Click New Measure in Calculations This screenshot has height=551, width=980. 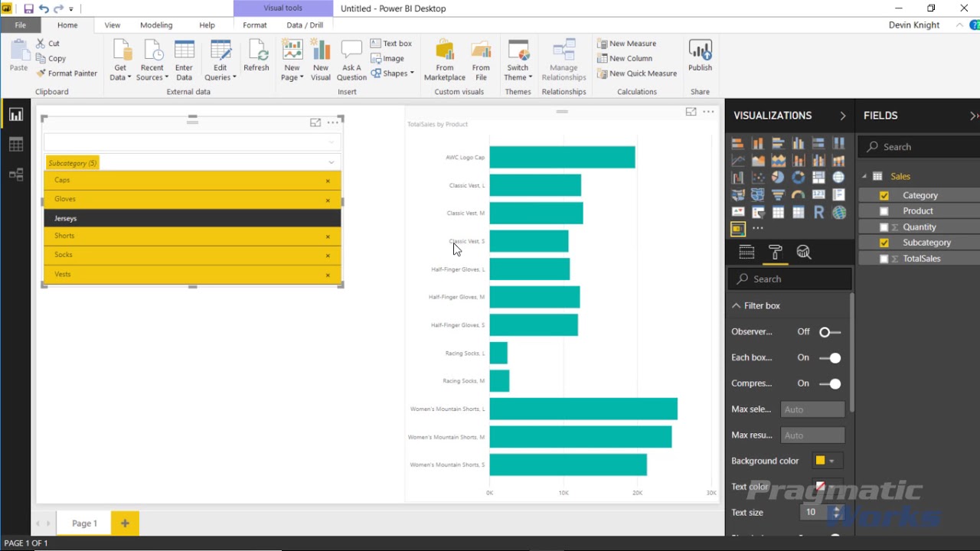click(x=626, y=44)
